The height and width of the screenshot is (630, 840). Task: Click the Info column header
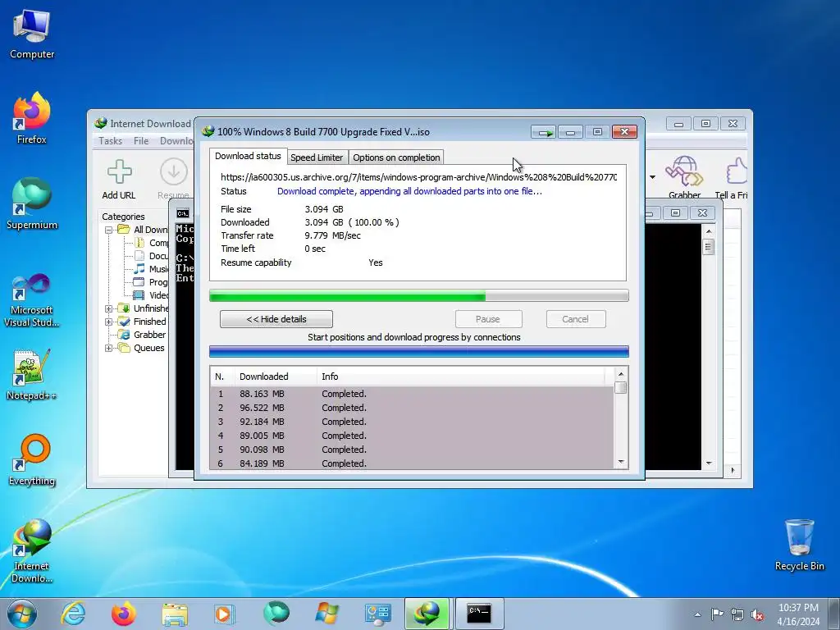pos(461,377)
